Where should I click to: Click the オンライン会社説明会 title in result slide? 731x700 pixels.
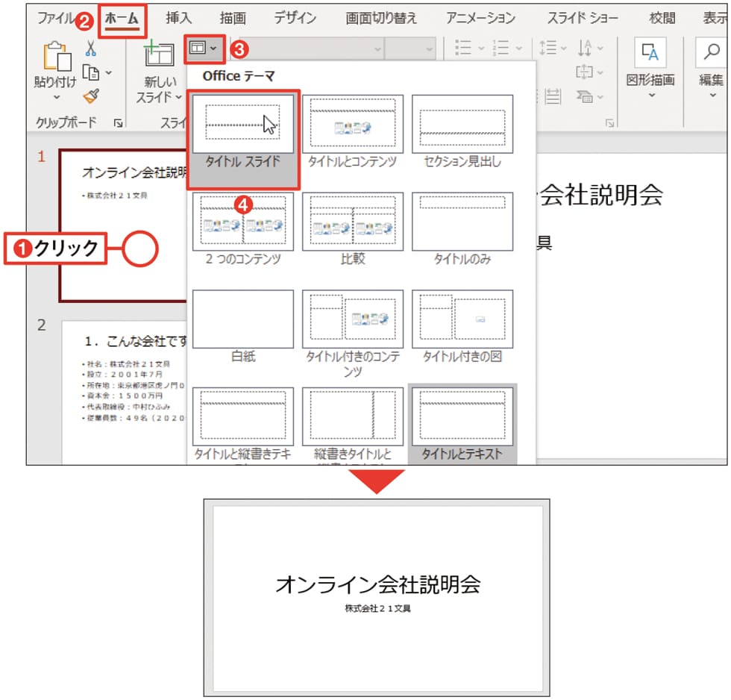(x=377, y=584)
